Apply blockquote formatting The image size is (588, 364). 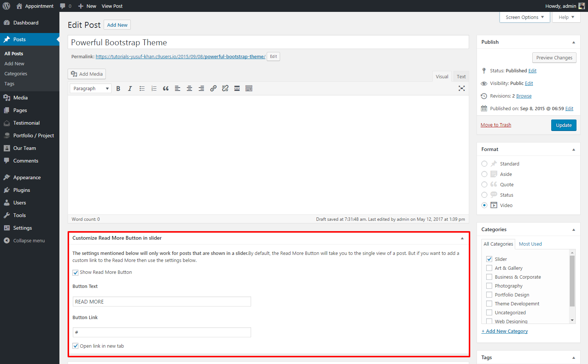(x=166, y=88)
